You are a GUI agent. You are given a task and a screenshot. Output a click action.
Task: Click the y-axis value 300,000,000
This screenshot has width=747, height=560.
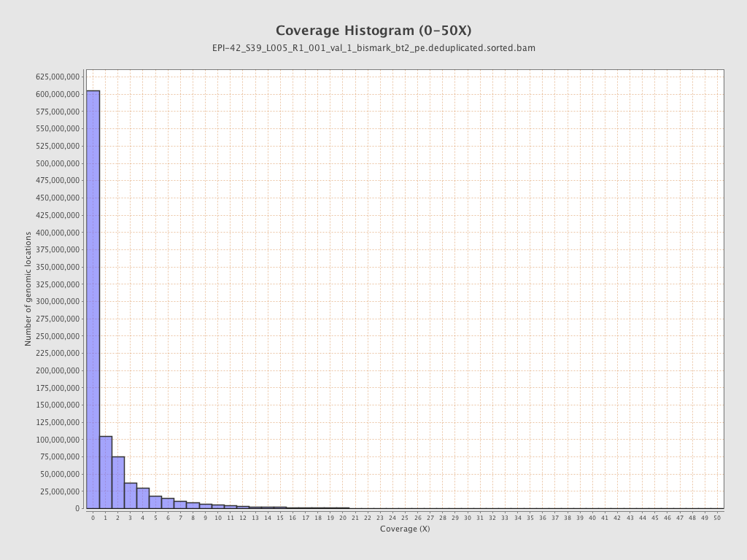coord(58,301)
